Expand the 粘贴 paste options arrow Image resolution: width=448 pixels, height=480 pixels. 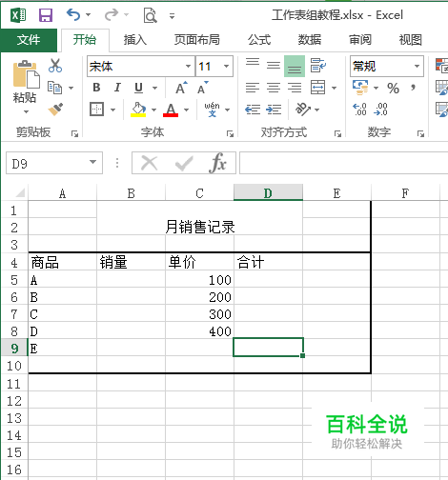[x=26, y=111]
